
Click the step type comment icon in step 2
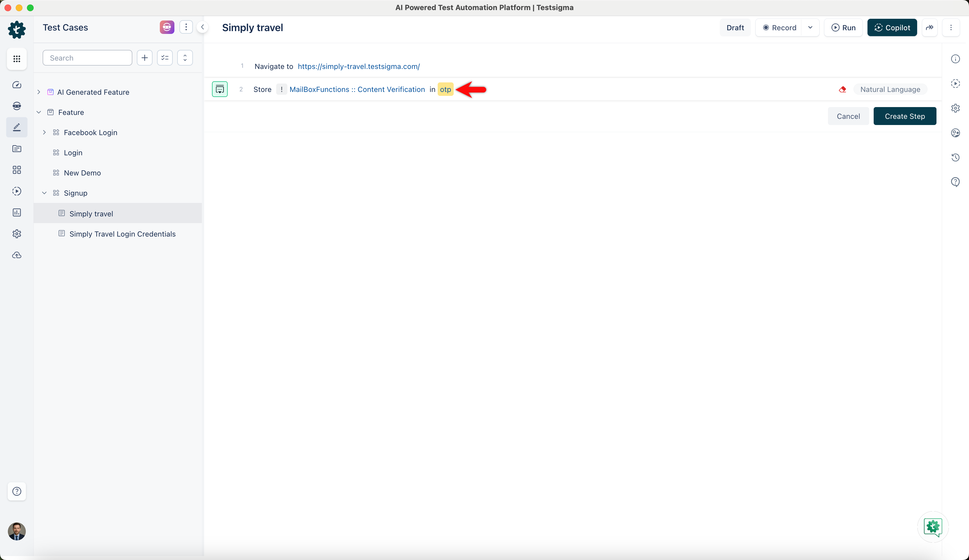[220, 89]
